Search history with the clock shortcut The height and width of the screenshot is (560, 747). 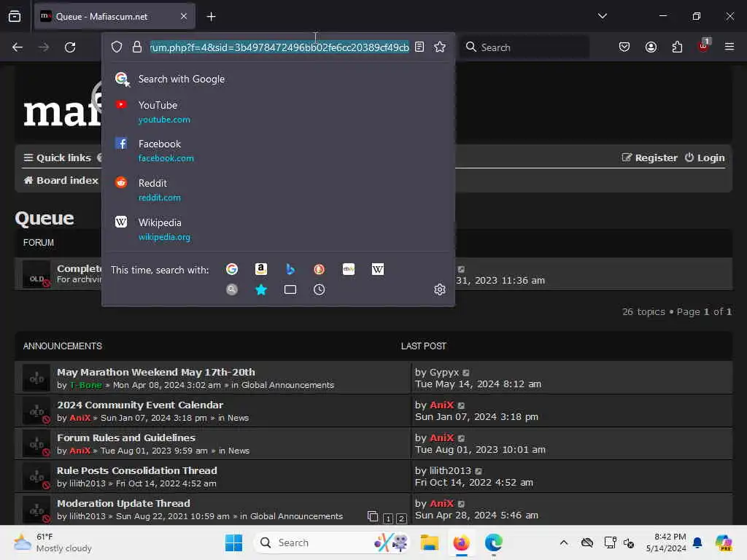(x=320, y=289)
